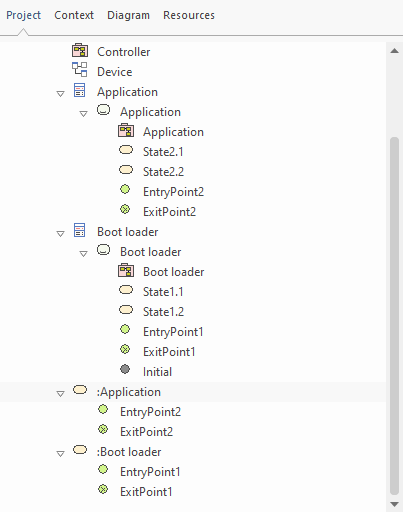Select top-level Boot loader class label
The width and height of the screenshot is (403, 512).
[x=128, y=232]
